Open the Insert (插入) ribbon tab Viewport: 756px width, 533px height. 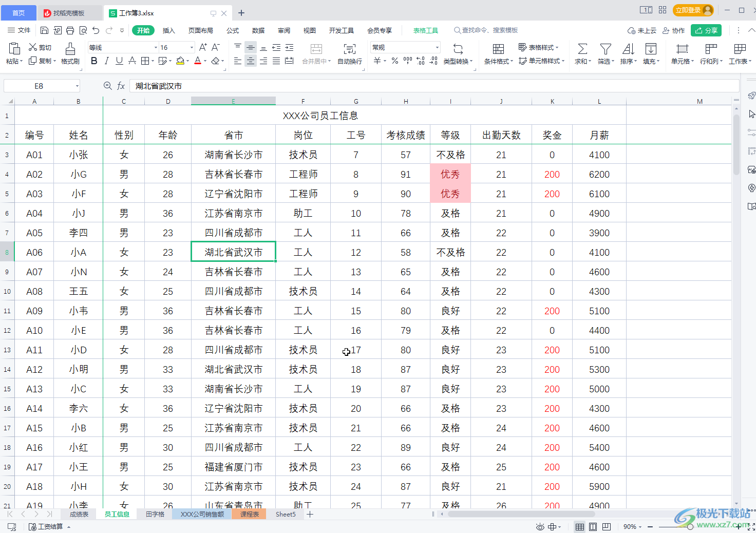point(168,30)
